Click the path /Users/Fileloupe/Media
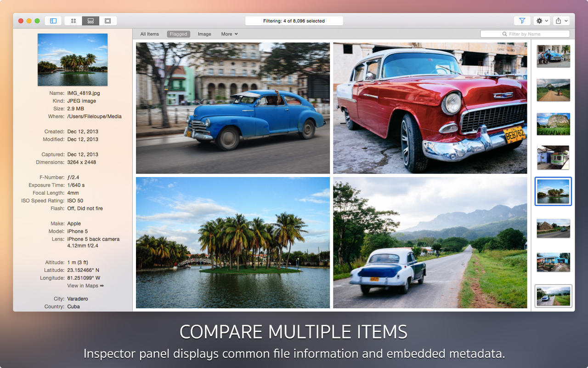 [95, 116]
